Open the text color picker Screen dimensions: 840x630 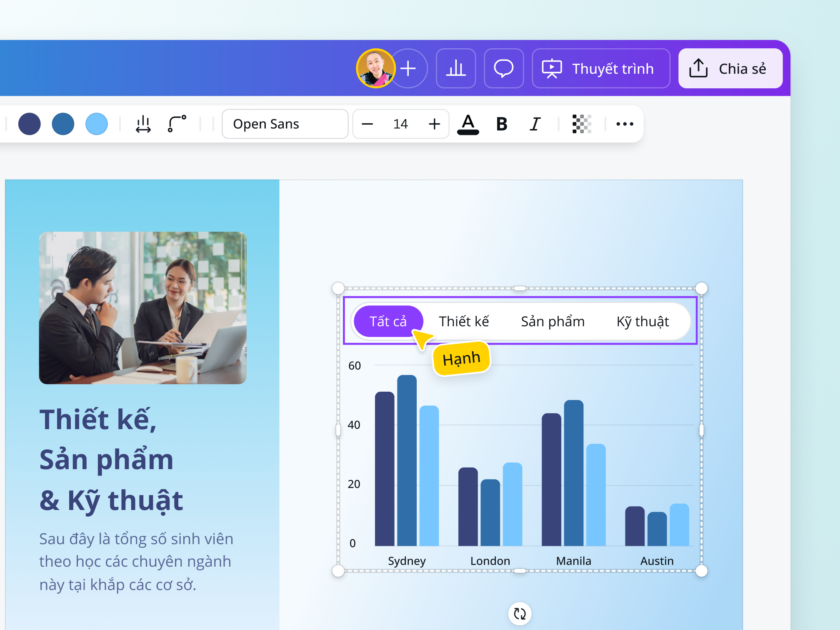468,124
